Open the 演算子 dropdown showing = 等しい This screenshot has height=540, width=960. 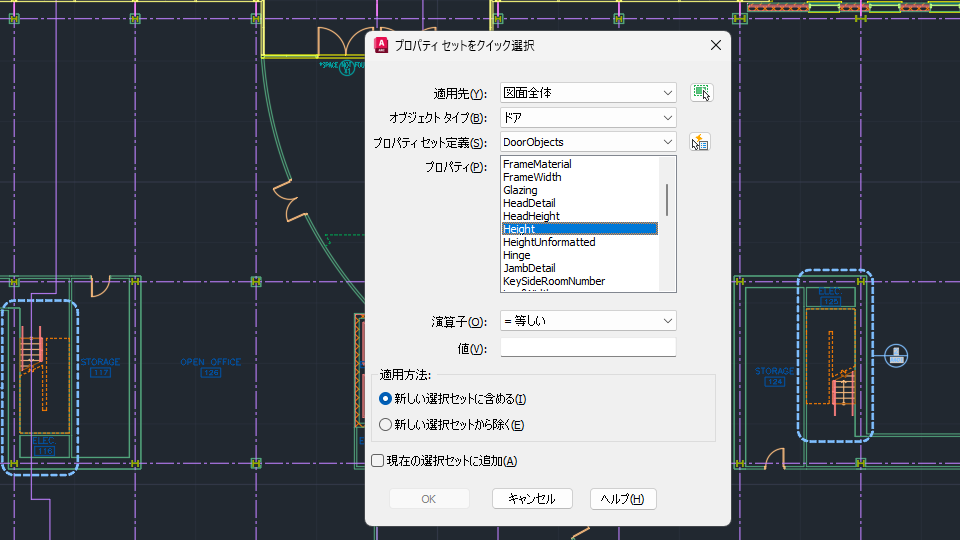(588, 321)
